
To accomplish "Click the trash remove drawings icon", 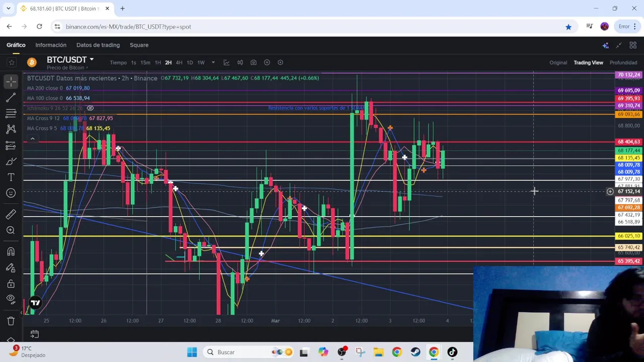I will click(11, 321).
